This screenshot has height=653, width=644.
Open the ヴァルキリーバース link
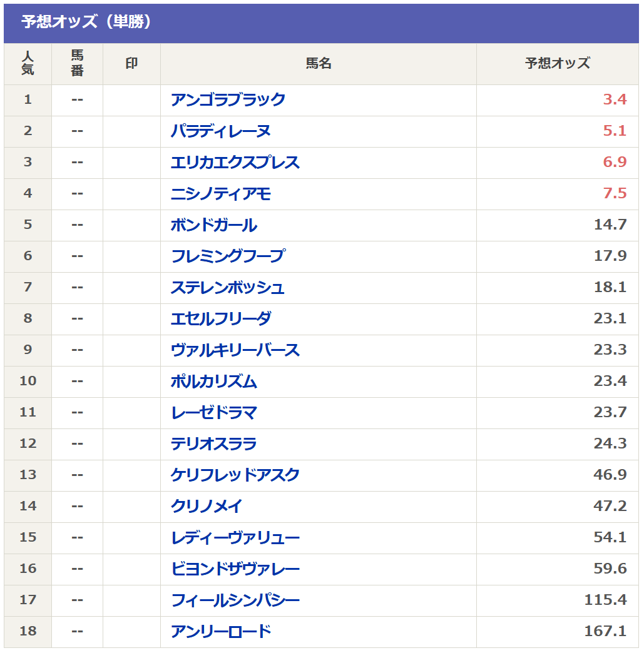235,350
